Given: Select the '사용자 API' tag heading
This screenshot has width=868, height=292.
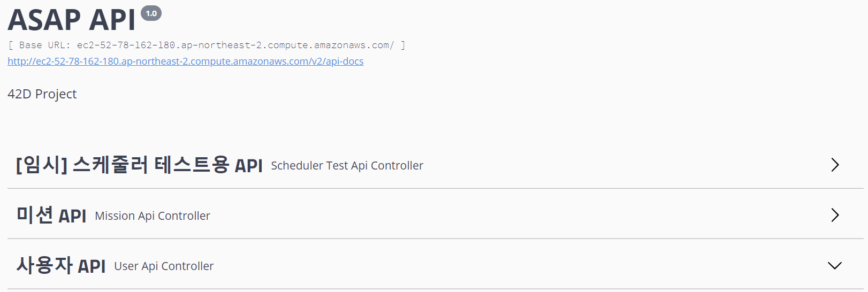Looking at the screenshot, I should click(x=61, y=265).
